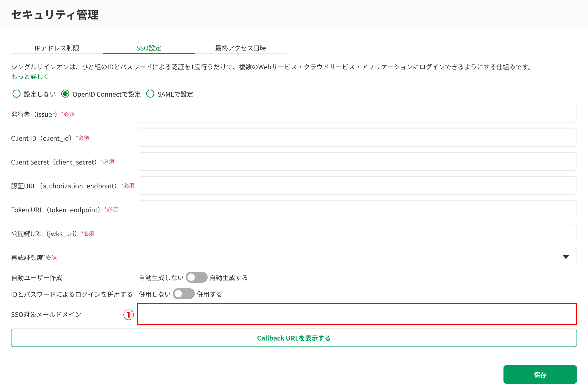Click the 併用する label text
Screen dimensions: 588x391
(x=209, y=294)
